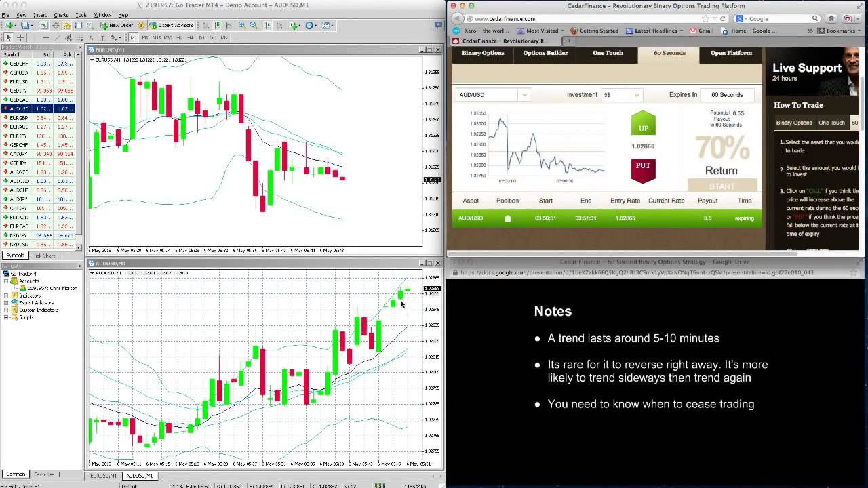This screenshot has height=488, width=868.
Task: Switch to Favorites tab in Navigator
Action: (x=44, y=474)
